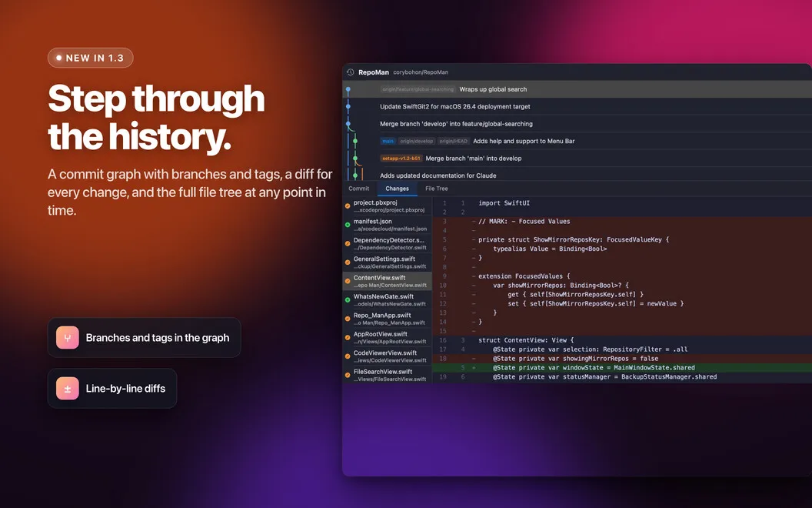Open the File Tree tab

[x=437, y=189]
